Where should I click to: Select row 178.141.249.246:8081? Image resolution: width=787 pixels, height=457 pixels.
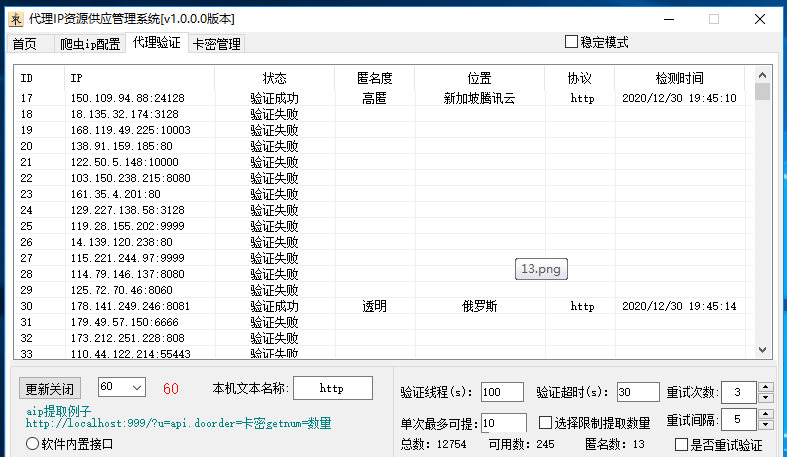pyautogui.click(x=384, y=306)
